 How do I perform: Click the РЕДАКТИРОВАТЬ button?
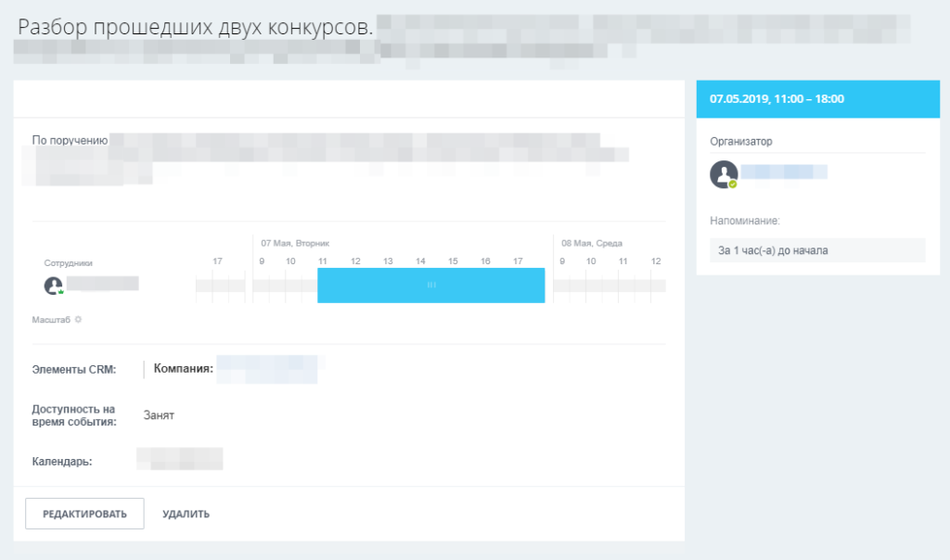(84, 514)
